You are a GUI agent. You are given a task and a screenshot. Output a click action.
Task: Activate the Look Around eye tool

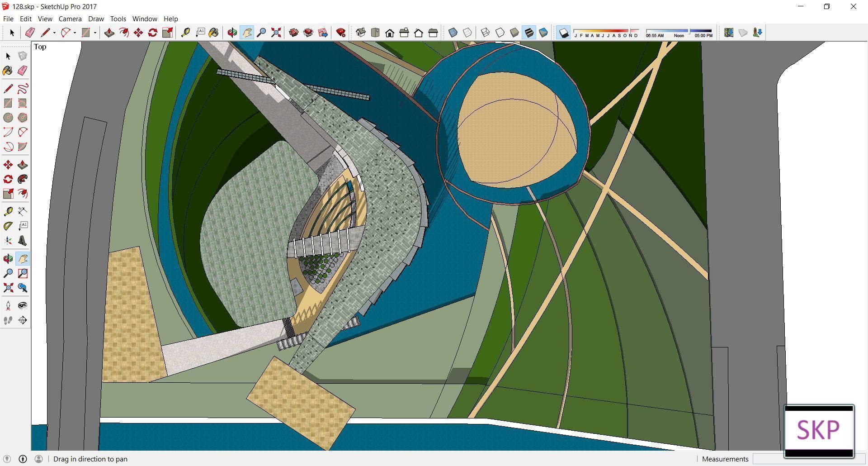pos(23,306)
